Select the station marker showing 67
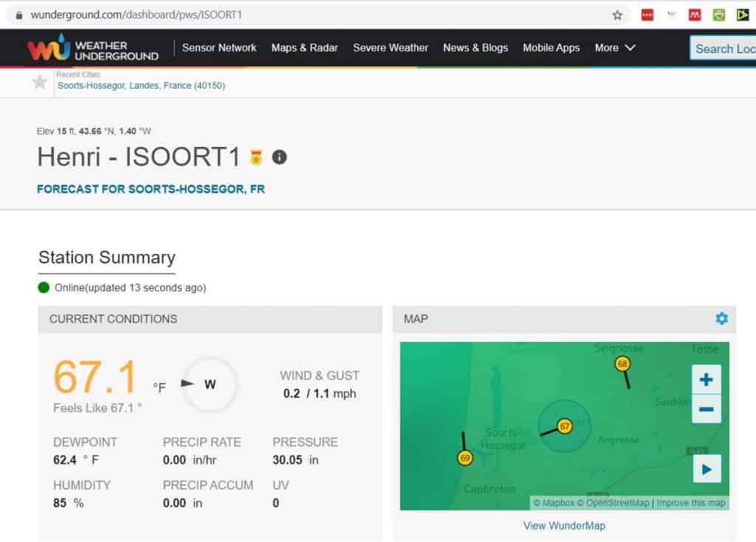This screenshot has width=756, height=542. 565,426
